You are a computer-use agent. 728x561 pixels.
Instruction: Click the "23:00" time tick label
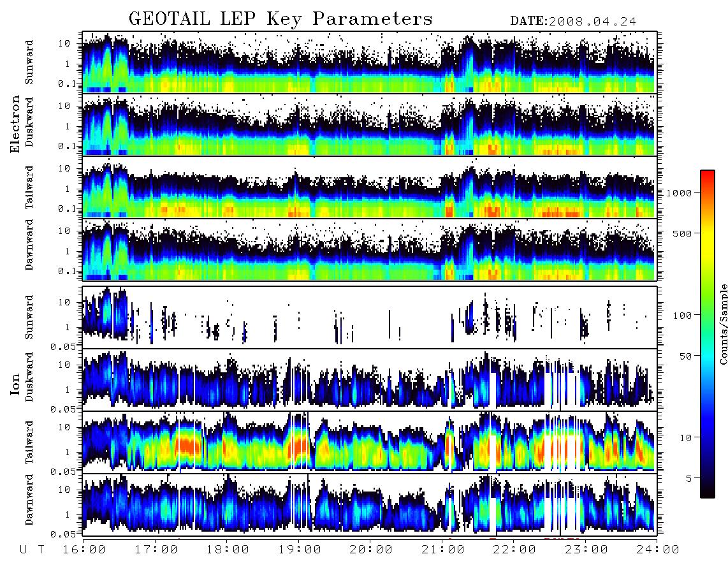click(x=586, y=550)
